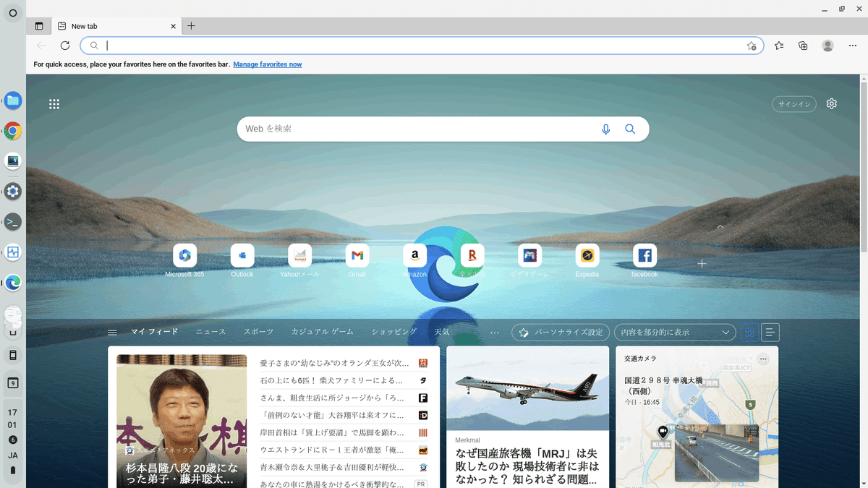Open the app launcher grid icon
The width and height of the screenshot is (868, 488).
point(54,104)
